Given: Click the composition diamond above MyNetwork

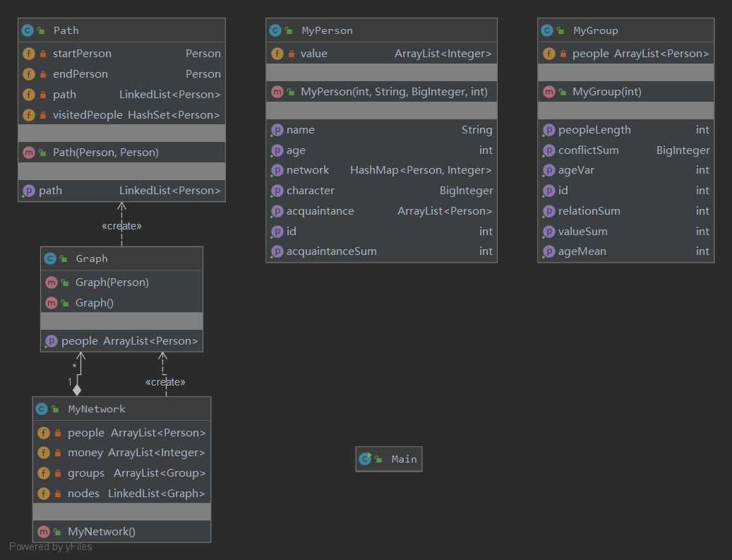Looking at the screenshot, I should tap(77, 389).
